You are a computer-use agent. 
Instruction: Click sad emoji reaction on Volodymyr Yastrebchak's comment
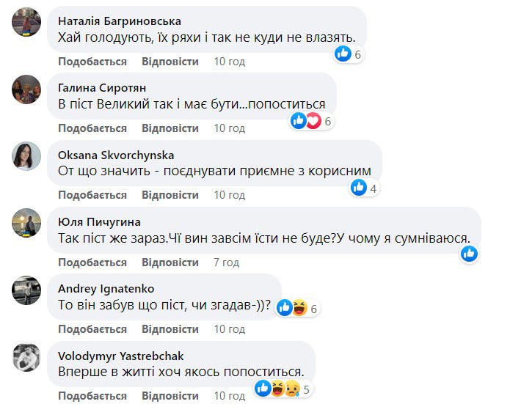[291, 389]
